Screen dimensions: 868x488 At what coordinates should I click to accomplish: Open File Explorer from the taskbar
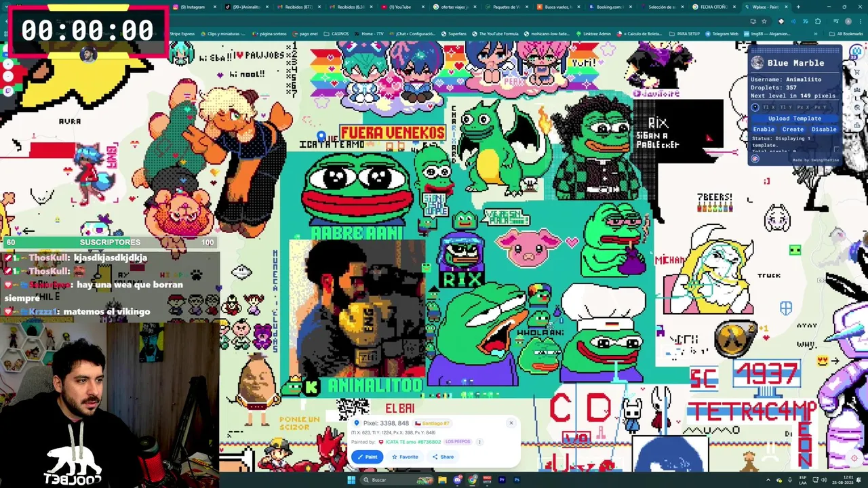coord(442,480)
